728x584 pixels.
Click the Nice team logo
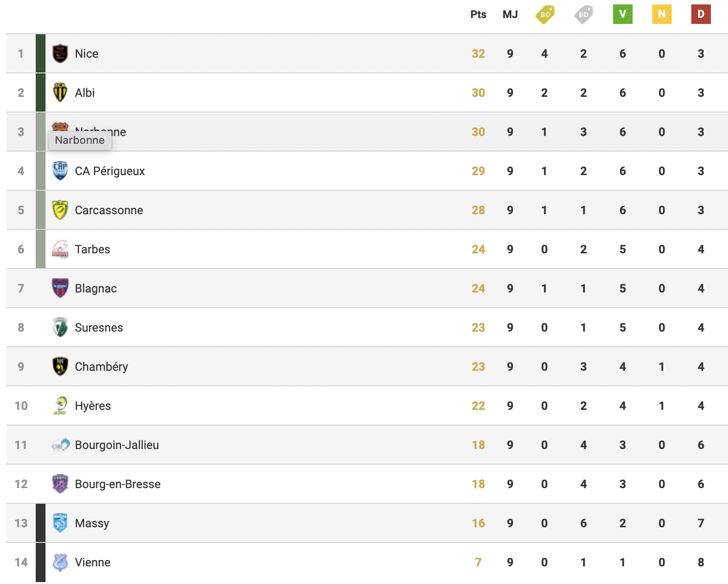[60, 53]
